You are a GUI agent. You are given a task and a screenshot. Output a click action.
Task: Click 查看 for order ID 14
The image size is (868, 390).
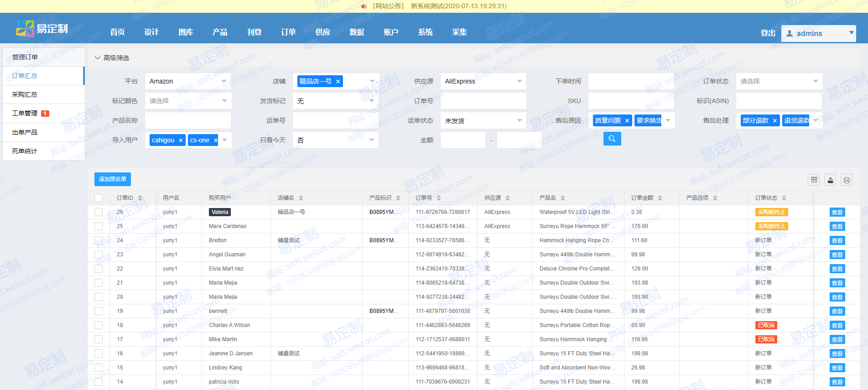[x=837, y=382]
